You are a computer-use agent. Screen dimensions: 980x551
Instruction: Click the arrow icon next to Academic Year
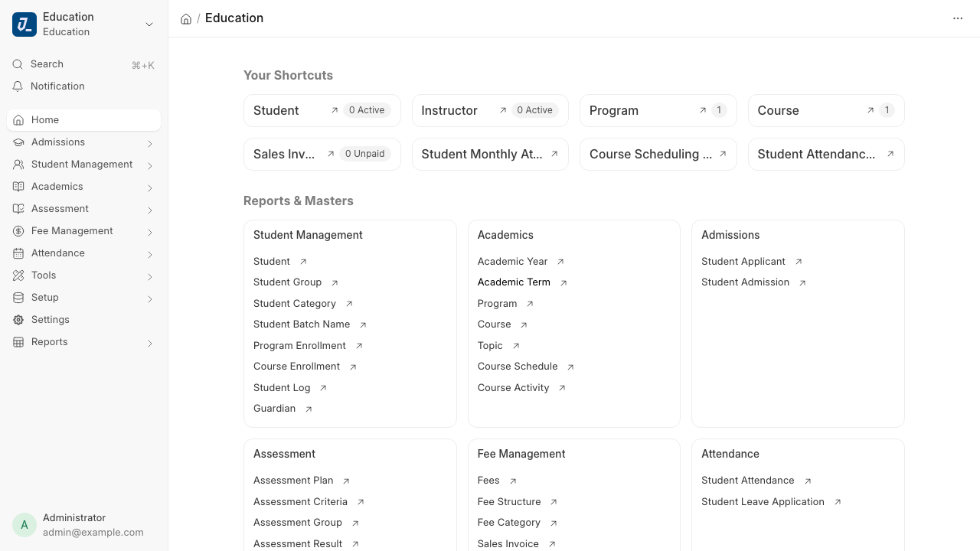[x=560, y=262]
